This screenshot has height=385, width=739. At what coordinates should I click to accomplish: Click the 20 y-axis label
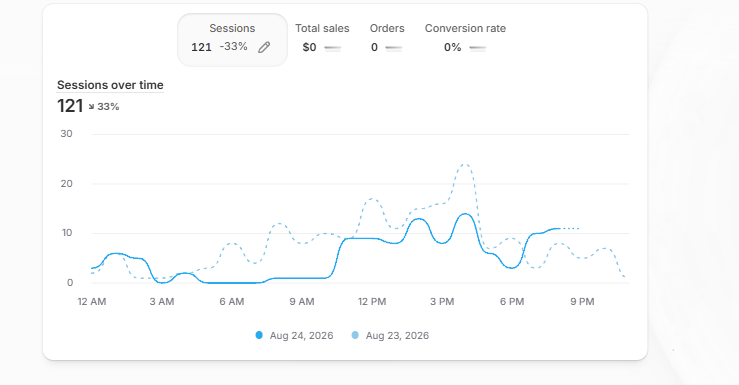click(x=66, y=184)
